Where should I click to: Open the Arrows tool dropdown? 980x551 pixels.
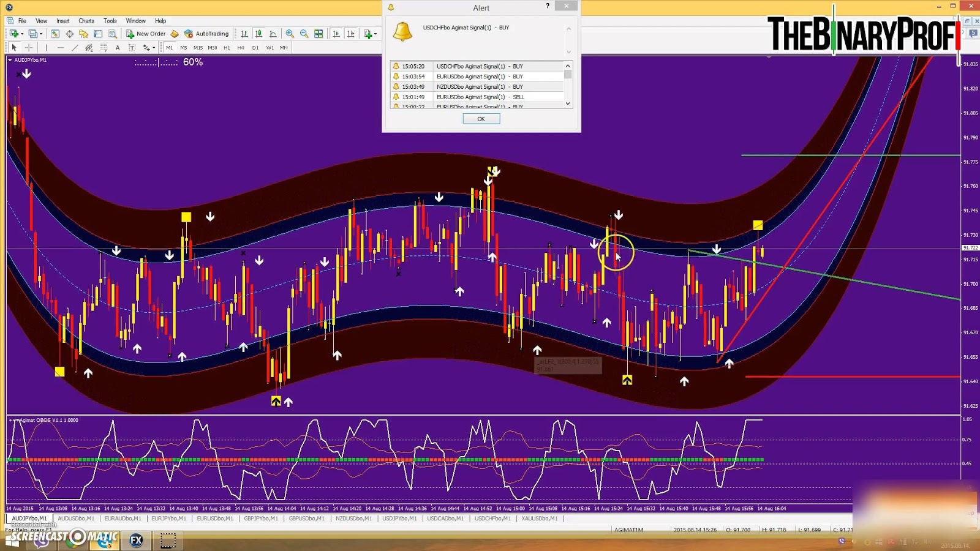click(x=153, y=47)
